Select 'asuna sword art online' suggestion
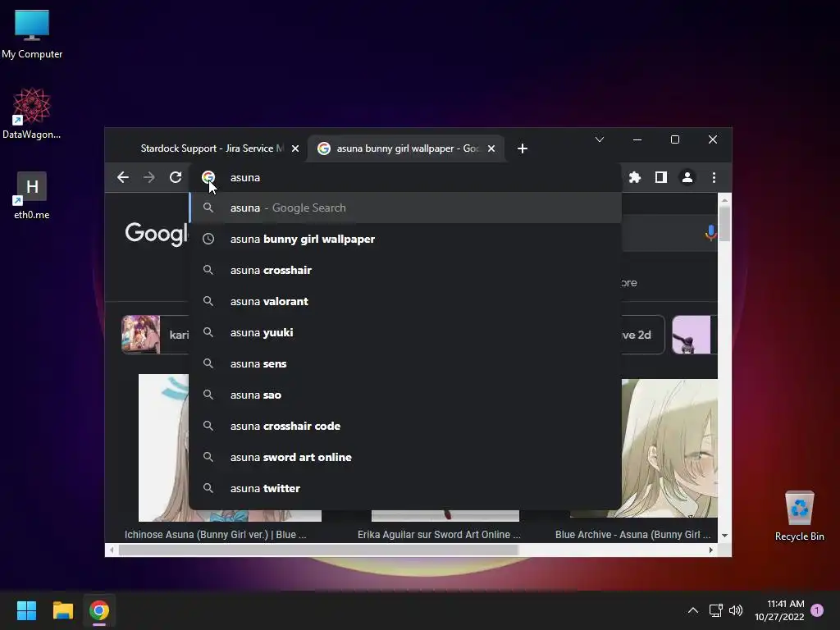Screen dimensions: 840x630 pos(405,457)
